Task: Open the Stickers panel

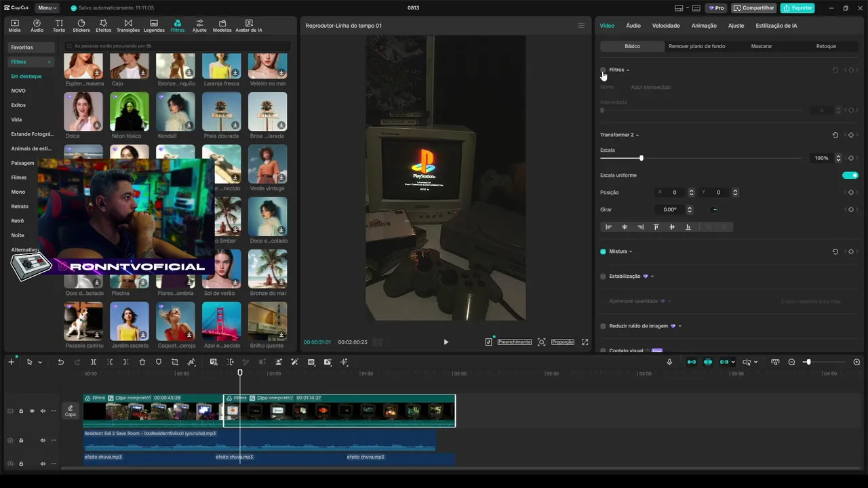Action: pos(81,26)
